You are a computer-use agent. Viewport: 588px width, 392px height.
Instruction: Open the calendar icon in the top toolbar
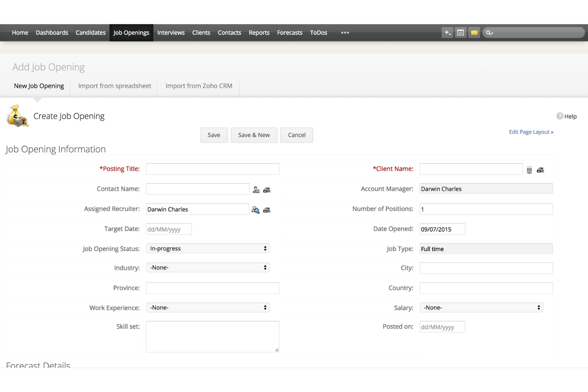tap(460, 32)
